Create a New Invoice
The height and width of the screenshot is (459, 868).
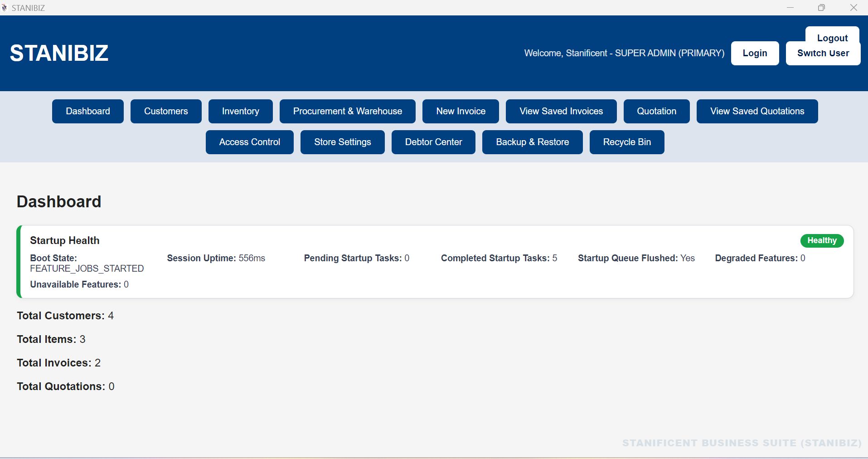click(460, 111)
